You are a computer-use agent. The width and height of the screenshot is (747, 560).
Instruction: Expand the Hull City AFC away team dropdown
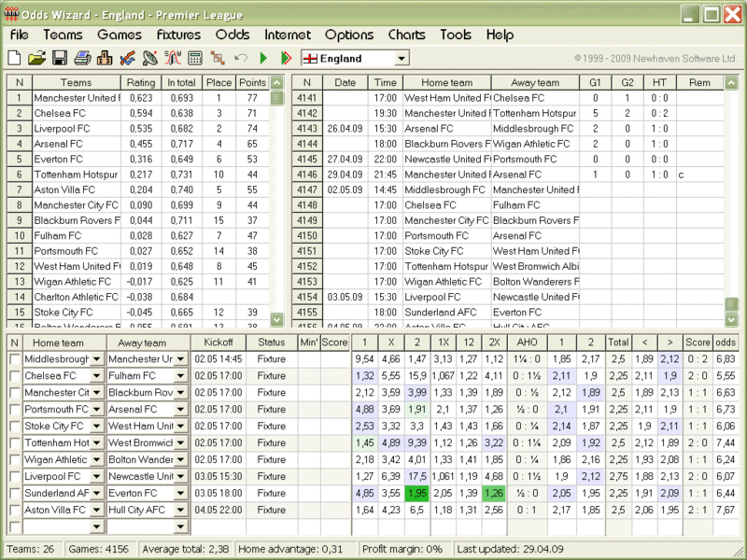[x=181, y=509]
